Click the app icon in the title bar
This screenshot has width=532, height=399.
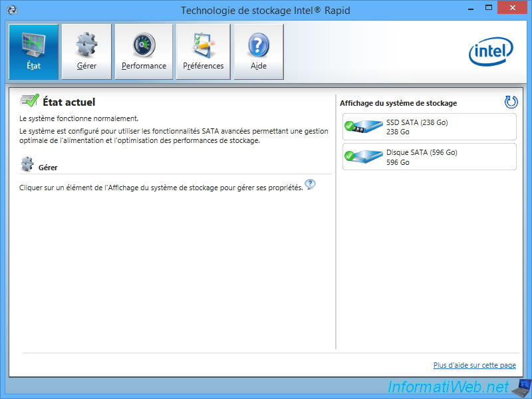point(12,10)
